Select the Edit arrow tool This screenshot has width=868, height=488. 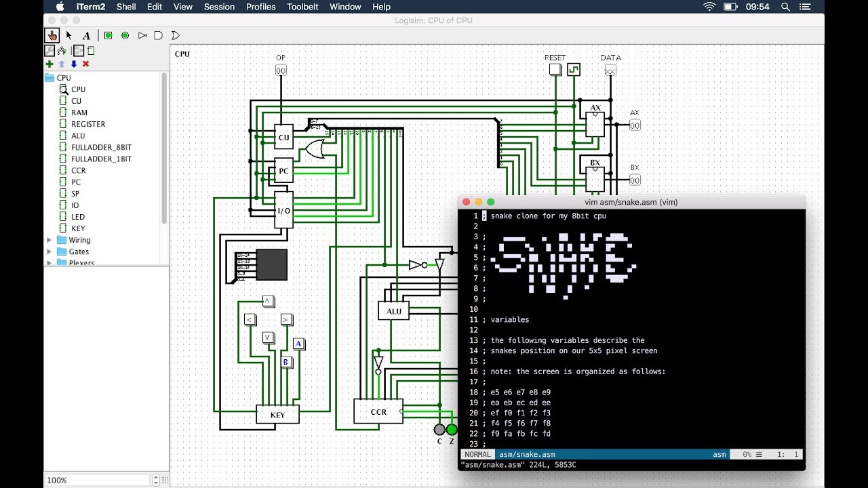69,35
